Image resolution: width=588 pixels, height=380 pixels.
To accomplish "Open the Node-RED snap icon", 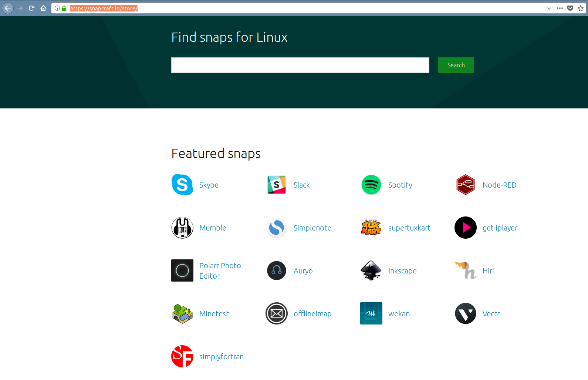I will coord(466,185).
